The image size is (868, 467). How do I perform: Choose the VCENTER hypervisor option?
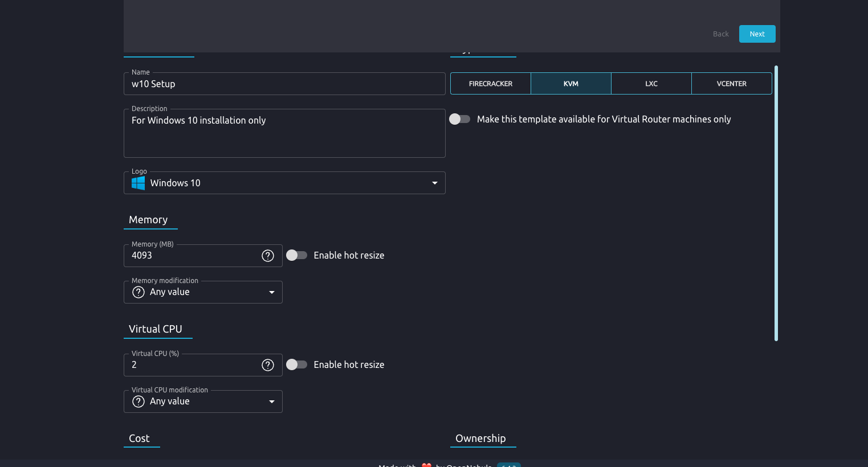coord(731,83)
